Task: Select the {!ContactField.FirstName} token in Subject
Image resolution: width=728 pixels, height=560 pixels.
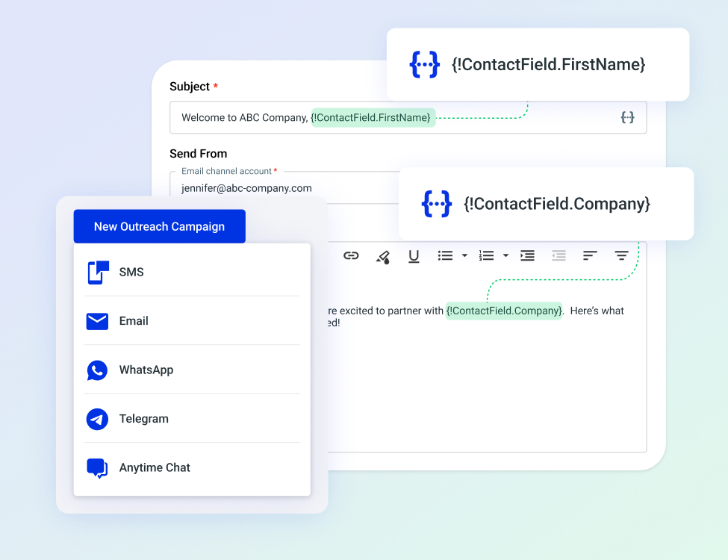Action: pos(372,117)
